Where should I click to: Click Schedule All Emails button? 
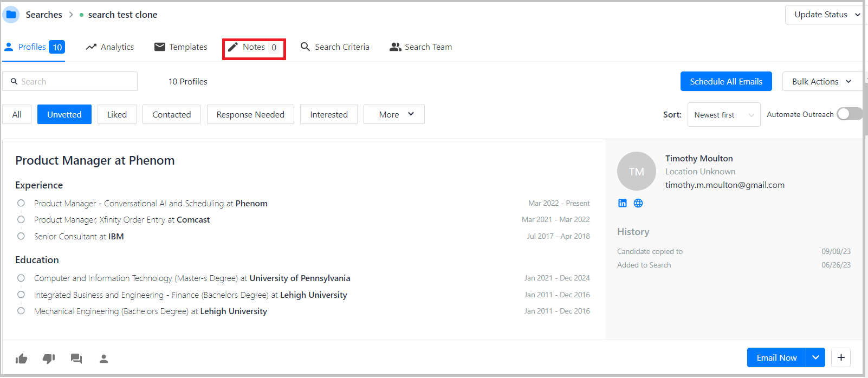pyautogui.click(x=726, y=81)
